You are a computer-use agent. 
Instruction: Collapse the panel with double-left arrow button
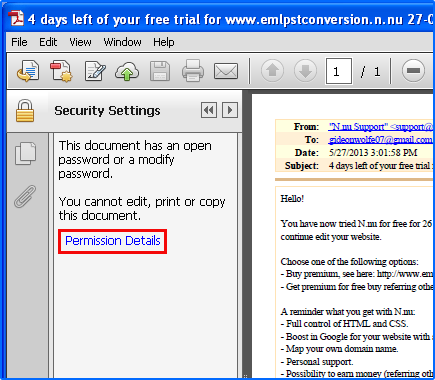coord(209,110)
